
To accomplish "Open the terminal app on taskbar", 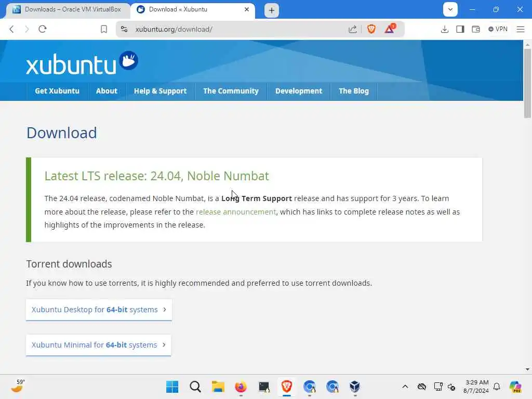I will tap(263, 387).
